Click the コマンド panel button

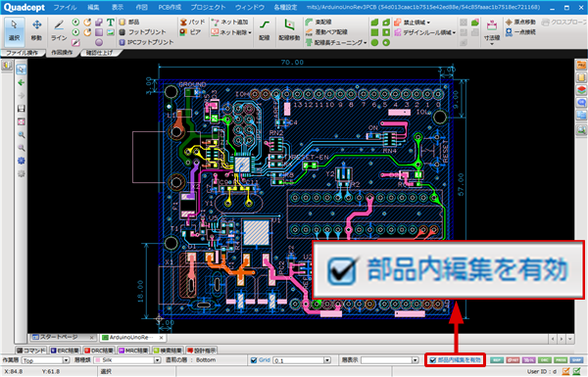(31, 351)
